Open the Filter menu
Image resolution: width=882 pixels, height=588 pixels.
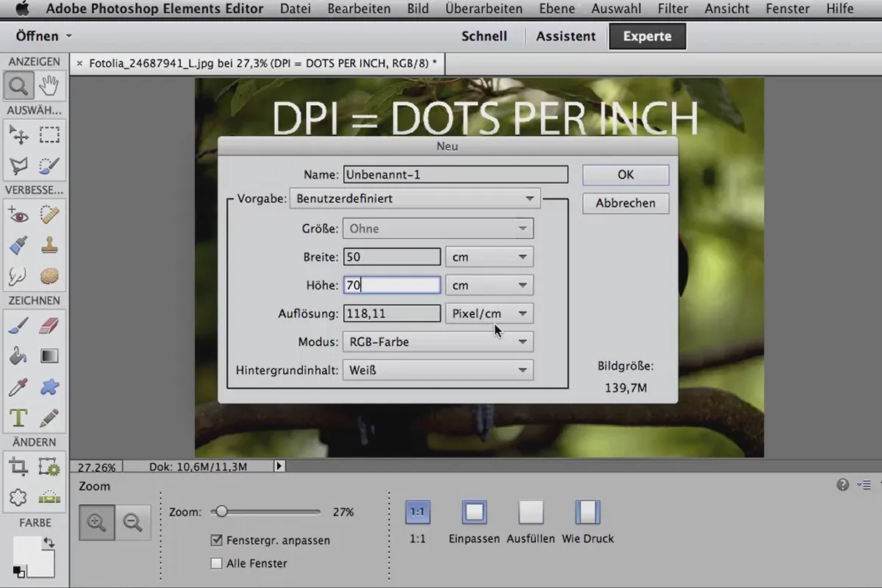673,9
